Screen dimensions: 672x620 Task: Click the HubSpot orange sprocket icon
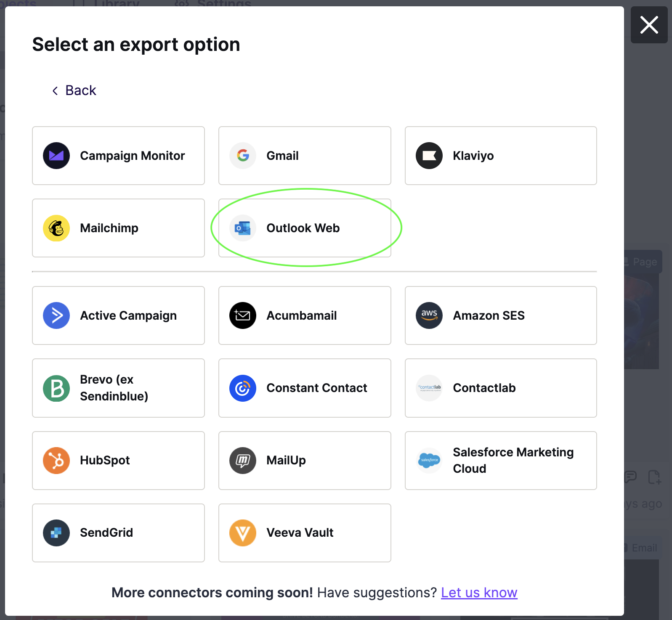pos(56,460)
